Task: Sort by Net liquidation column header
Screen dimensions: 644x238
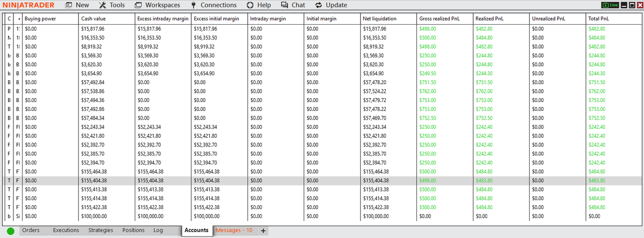Action: 389,18
